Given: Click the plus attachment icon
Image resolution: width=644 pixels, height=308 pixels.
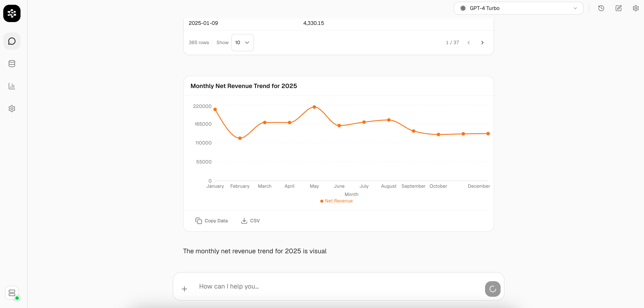Looking at the screenshot, I should point(184,289).
